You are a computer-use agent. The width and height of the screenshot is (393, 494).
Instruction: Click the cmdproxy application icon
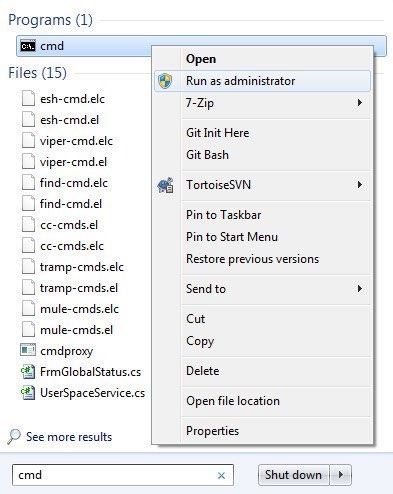point(28,350)
